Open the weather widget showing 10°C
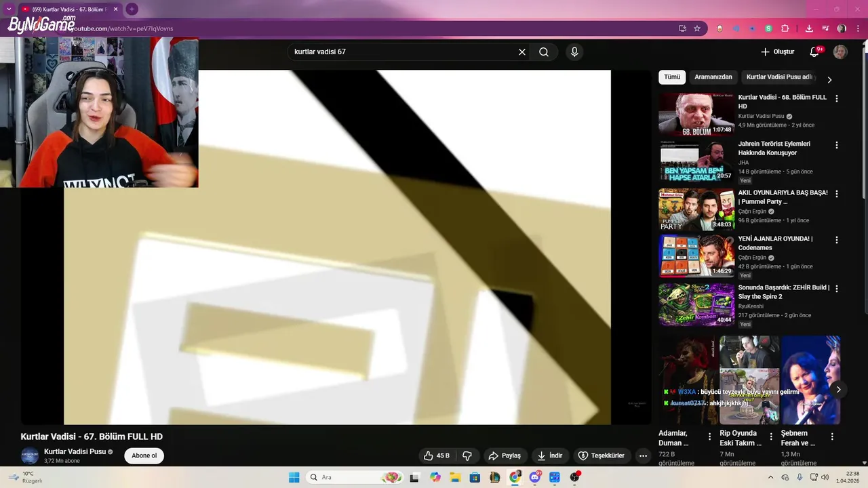The image size is (868, 488). point(24,477)
